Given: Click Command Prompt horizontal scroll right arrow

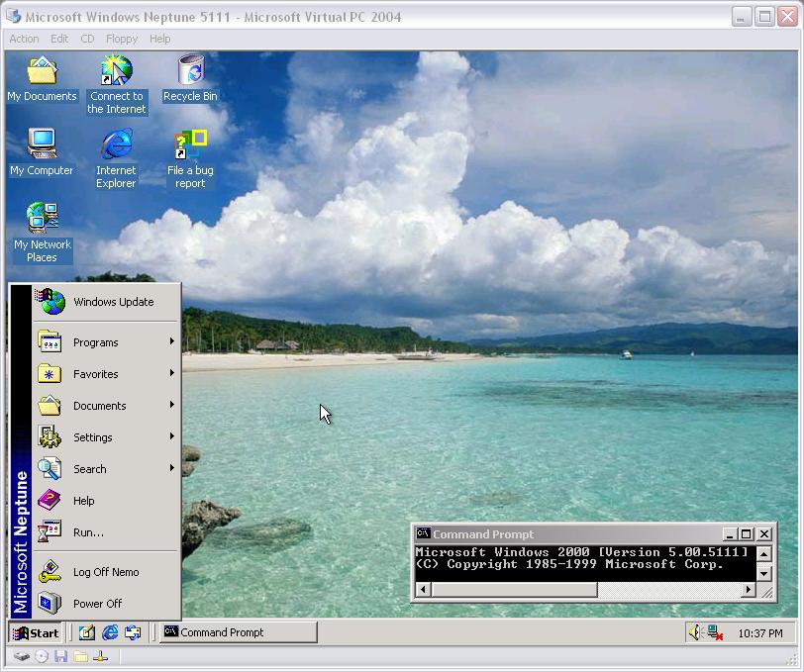Looking at the screenshot, I should click(x=749, y=590).
